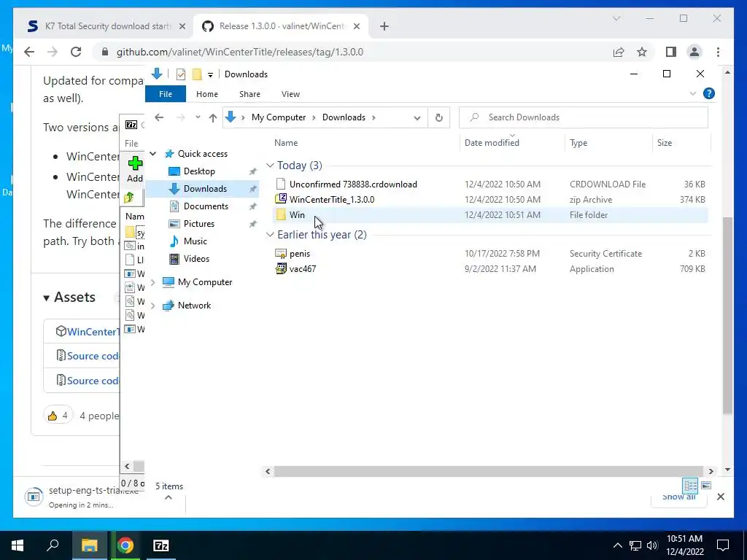Toggle Chrome side panel
The height and width of the screenshot is (560, 747).
pyautogui.click(x=671, y=52)
